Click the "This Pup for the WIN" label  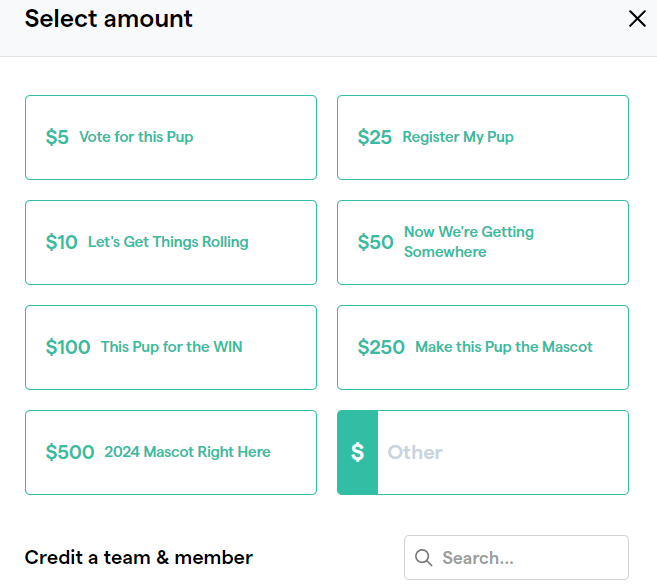point(171,347)
